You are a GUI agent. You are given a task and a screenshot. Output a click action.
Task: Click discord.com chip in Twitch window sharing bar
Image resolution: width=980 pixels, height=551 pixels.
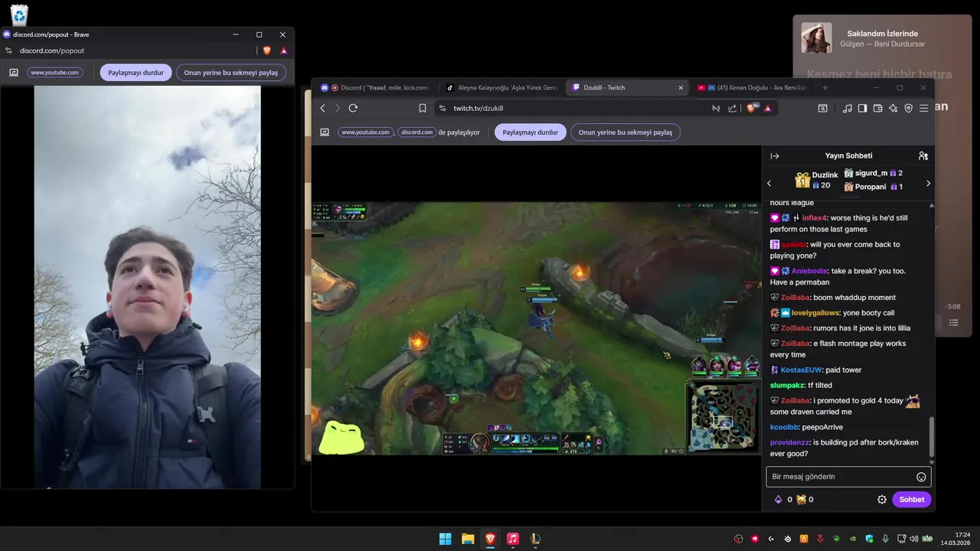[416, 132]
